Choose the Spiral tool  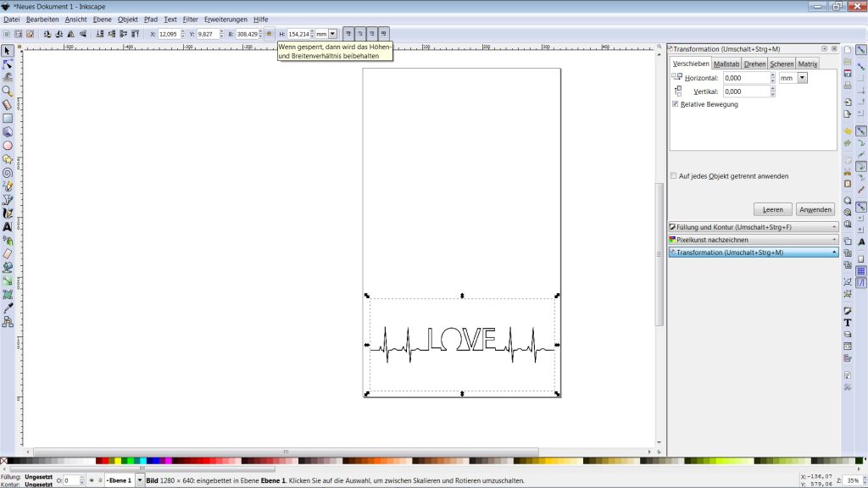8,172
